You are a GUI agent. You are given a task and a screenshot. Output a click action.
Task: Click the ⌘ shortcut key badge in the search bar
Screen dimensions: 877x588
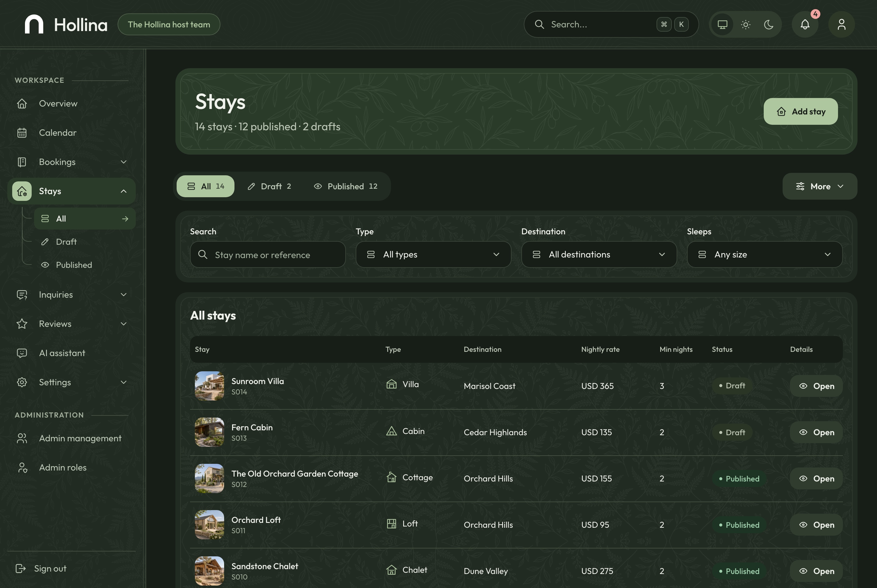(664, 24)
